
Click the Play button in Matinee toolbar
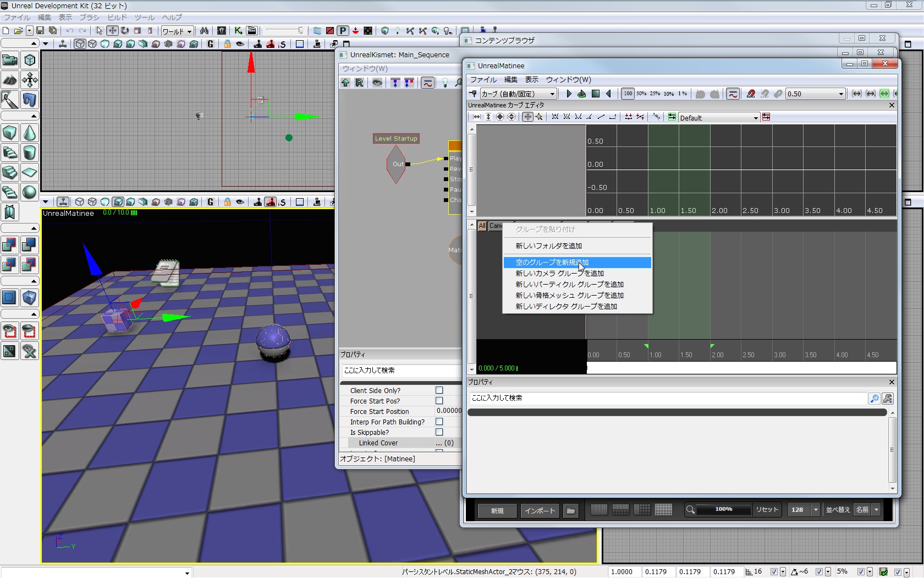(x=569, y=94)
